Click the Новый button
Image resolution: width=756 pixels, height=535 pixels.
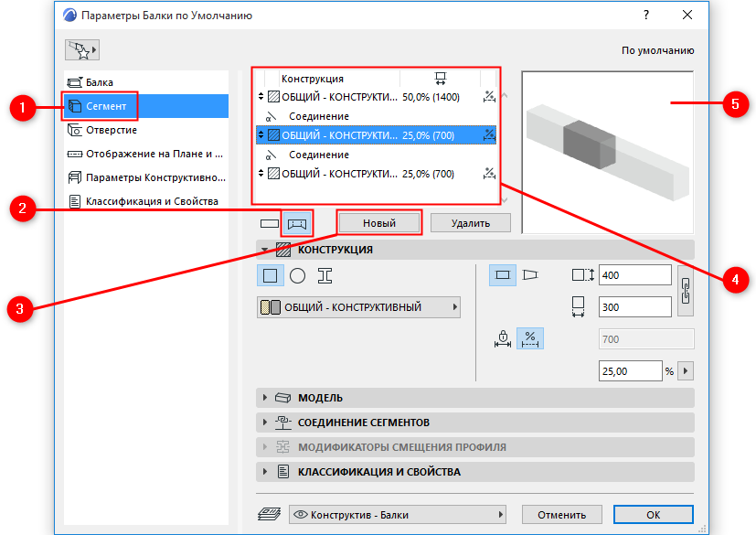[379, 223]
